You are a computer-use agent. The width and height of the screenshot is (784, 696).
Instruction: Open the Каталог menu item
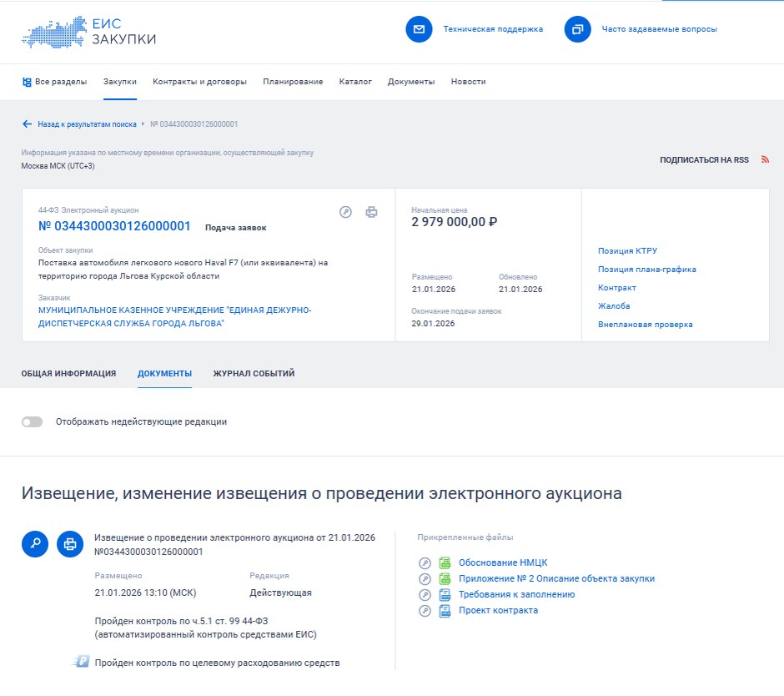pos(355,82)
